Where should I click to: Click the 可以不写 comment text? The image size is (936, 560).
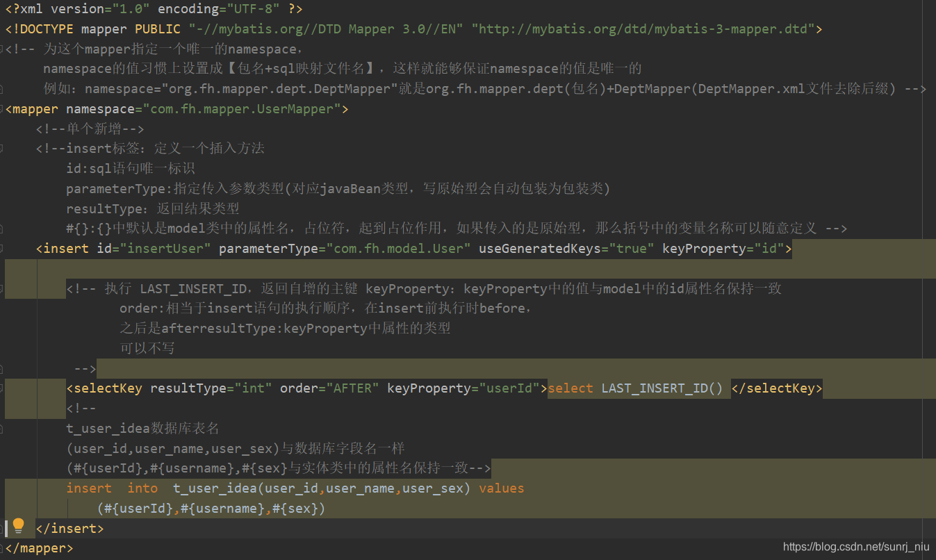[147, 348]
